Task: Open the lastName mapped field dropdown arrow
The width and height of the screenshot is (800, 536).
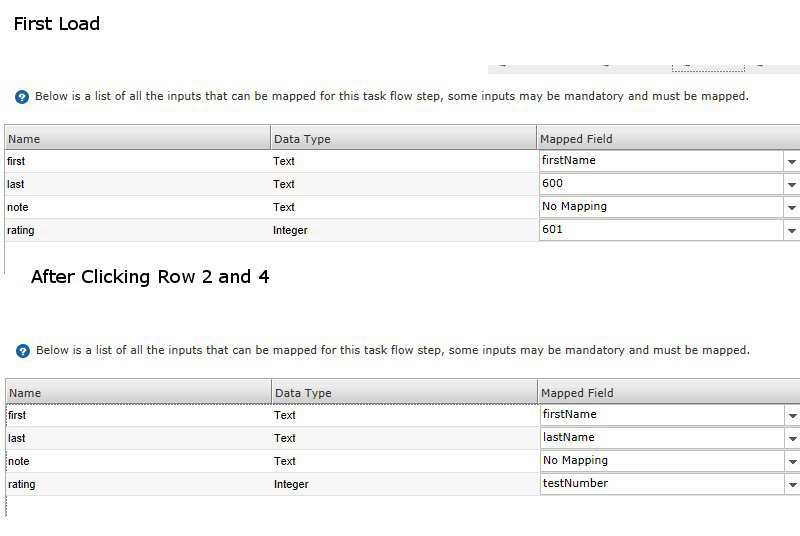Action: point(792,438)
